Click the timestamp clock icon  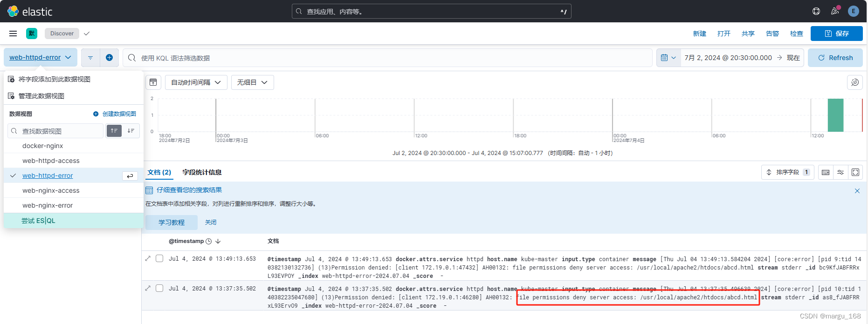[209, 241]
